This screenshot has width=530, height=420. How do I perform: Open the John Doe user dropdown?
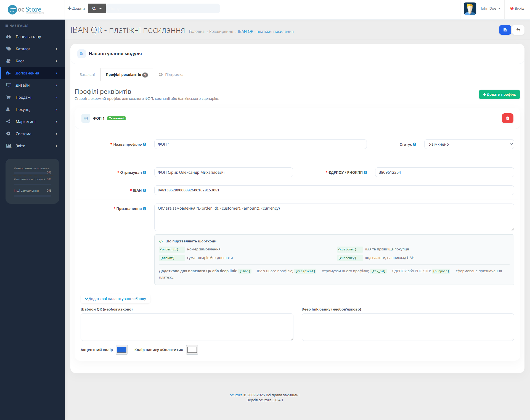click(x=490, y=9)
